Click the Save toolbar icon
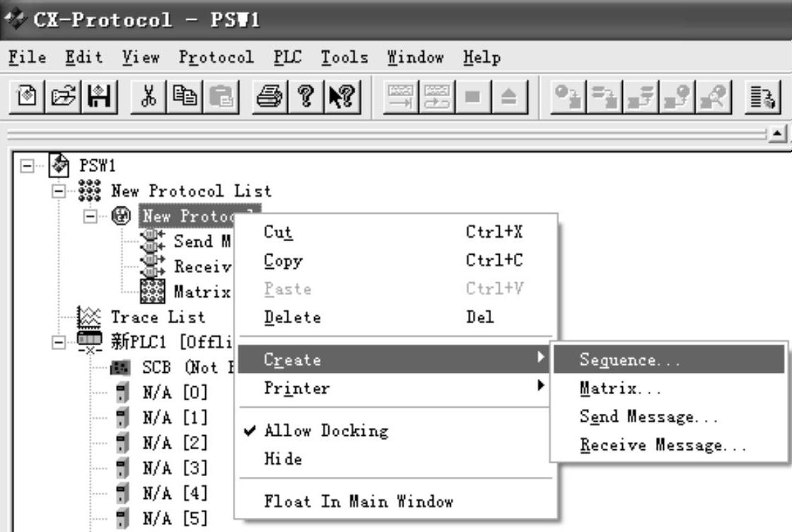The width and height of the screenshot is (792, 532). (99, 96)
